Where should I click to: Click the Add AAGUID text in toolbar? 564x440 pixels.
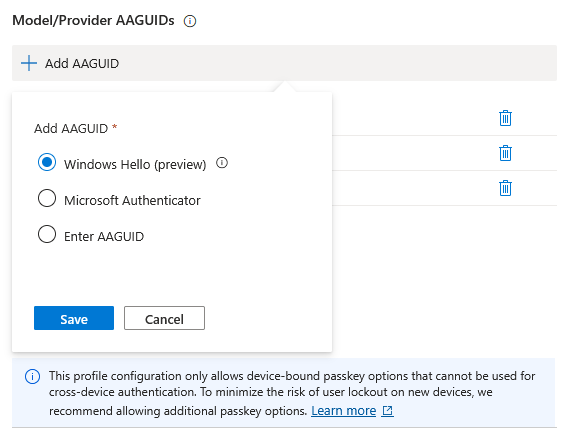point(82,64)
